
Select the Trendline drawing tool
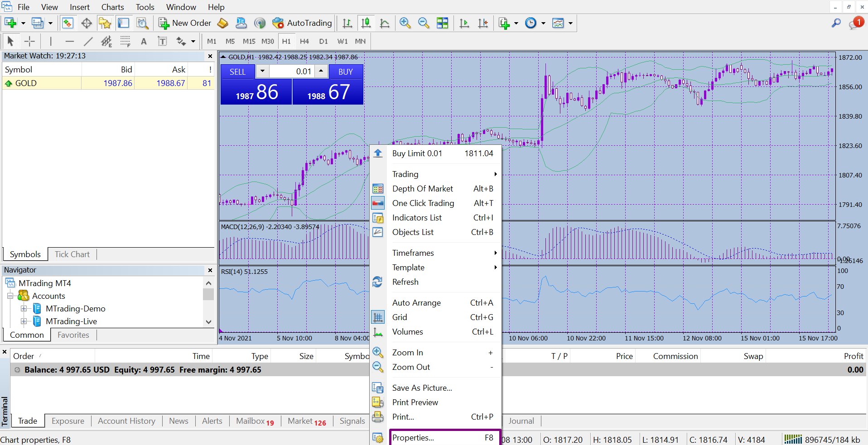click(88, 41)
